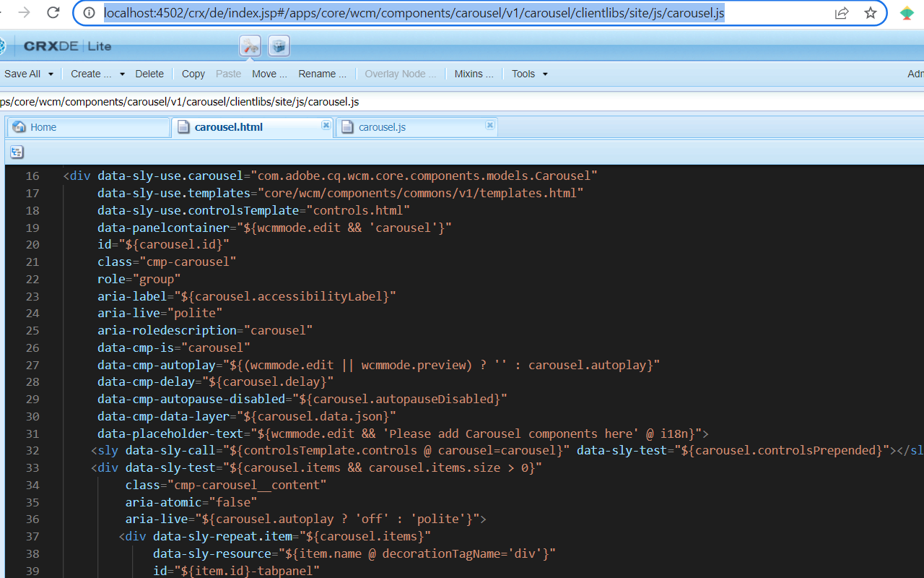Click the tree view icon below the tabs

[x=17, y=152]
